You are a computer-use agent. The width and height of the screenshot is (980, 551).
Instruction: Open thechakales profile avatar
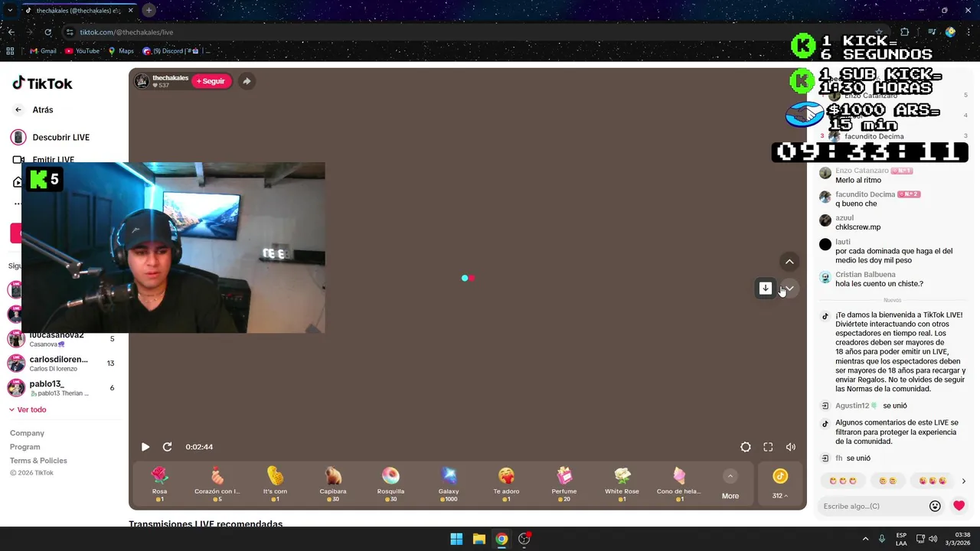pyautogui.click(x=142, y=81)
